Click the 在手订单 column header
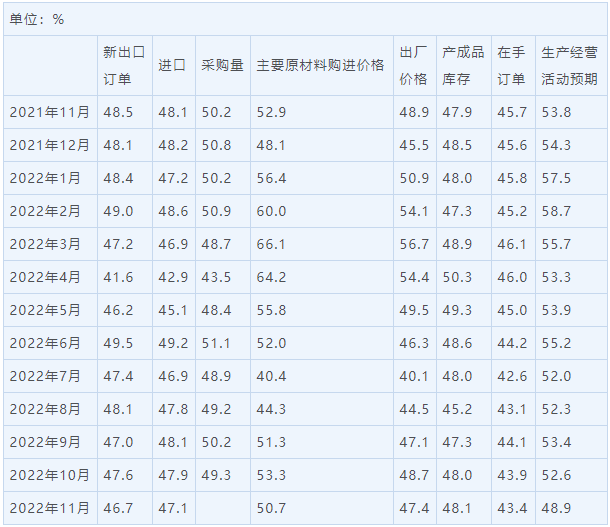Image resolution: width=610 pixels, height=527 pixels. point(511,66)
